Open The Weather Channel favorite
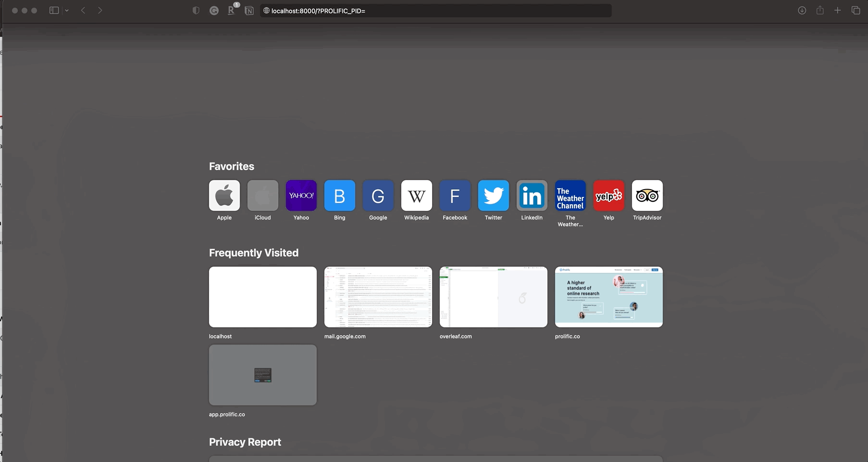Screen dimensions: 868x462 click(570, 195)
